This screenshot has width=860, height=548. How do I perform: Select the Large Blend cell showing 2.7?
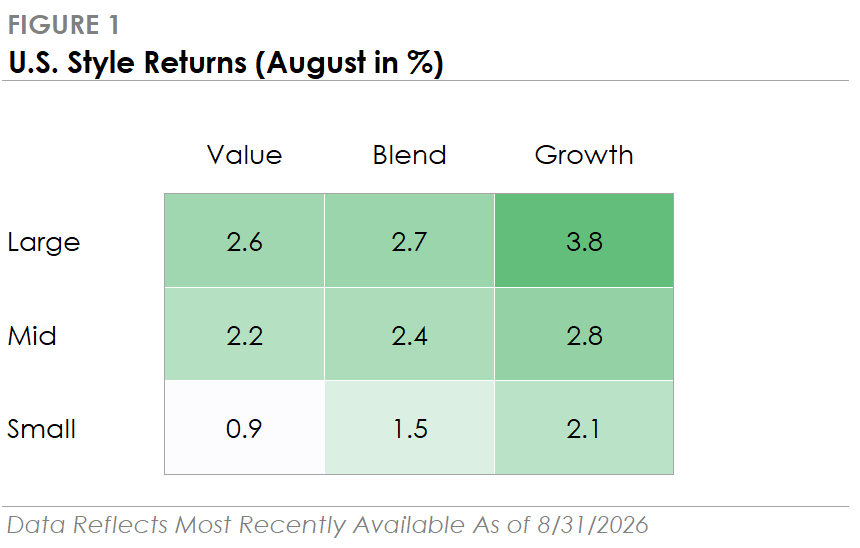[410, 241]
